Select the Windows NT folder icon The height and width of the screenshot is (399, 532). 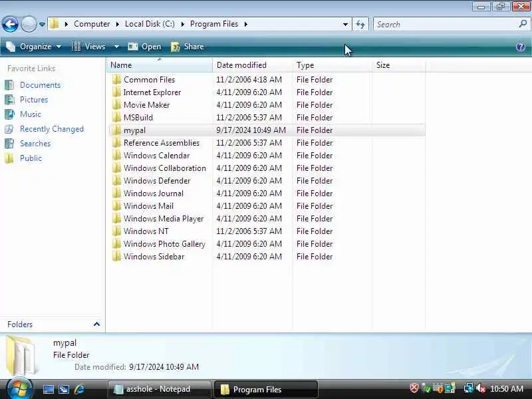pos(116,231)
